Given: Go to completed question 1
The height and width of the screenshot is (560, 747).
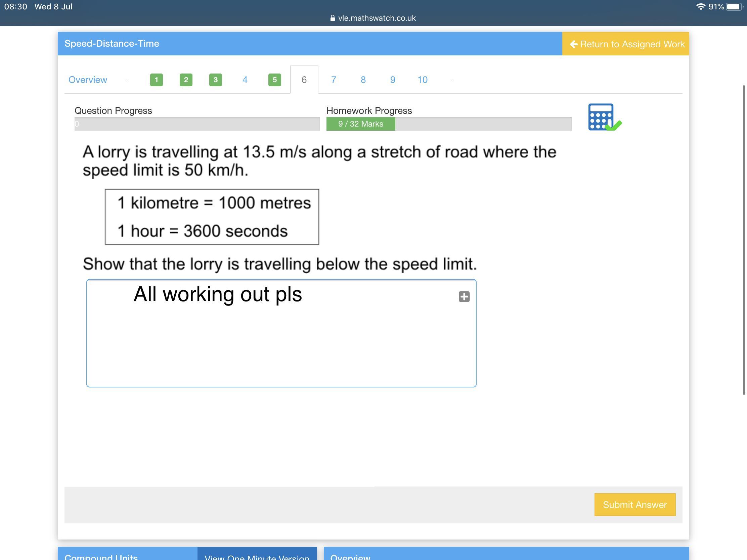Looking at the screenshot, I should 157,80.
